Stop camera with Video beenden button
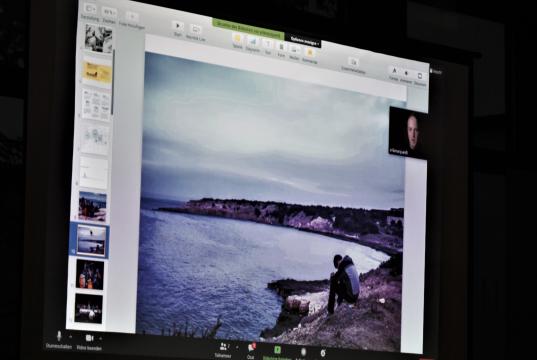Viewport: 537px width, 360px height. pos(89,343)
